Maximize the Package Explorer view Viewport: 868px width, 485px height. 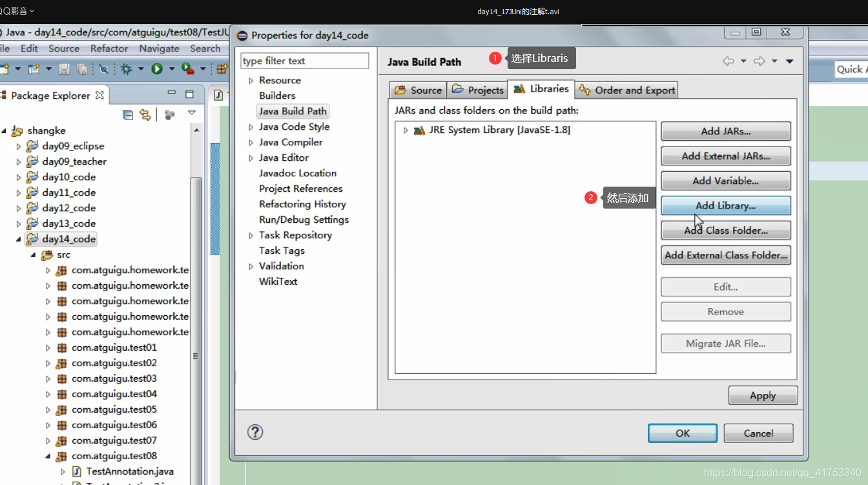click(x=189, y=94)
